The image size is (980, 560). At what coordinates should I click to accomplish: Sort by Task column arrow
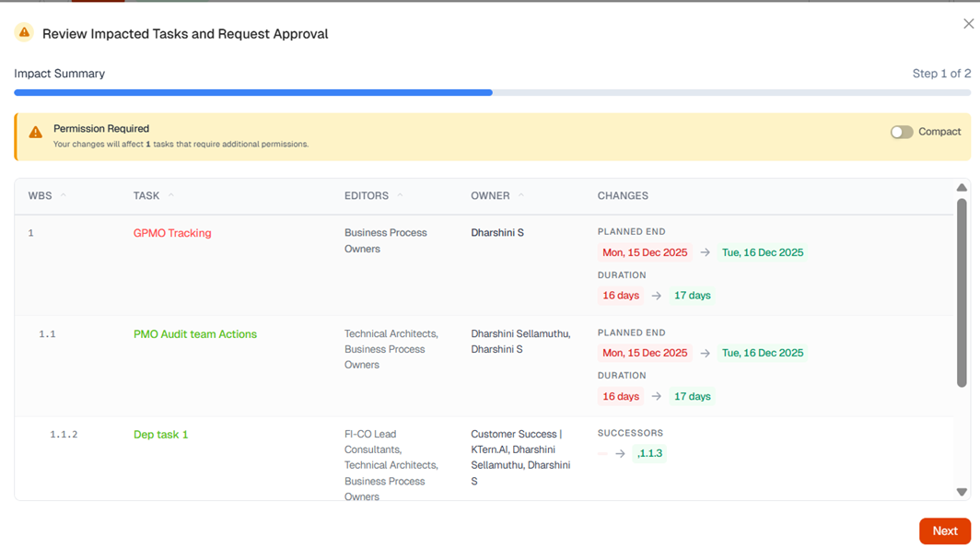(x=171, y=195)
